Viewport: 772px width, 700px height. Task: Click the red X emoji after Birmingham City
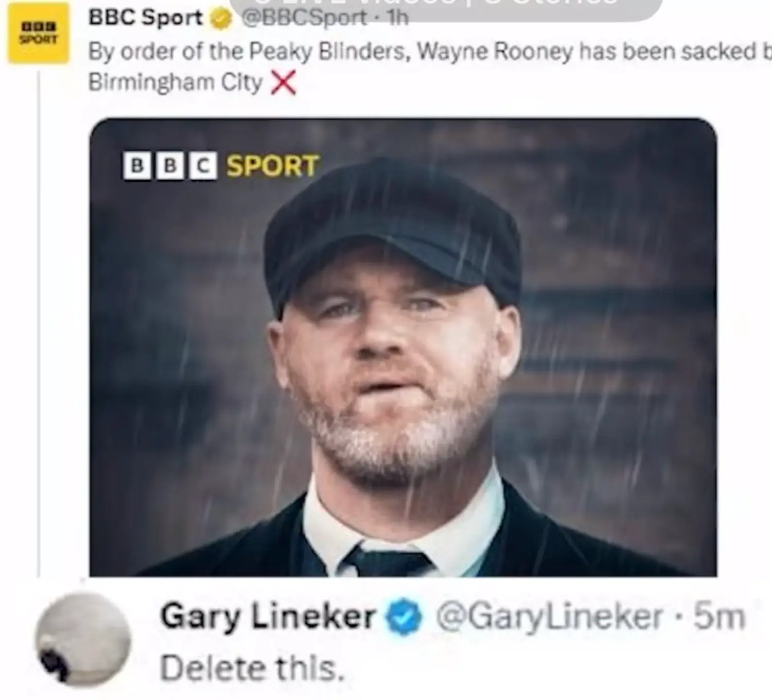pos(284,82)
